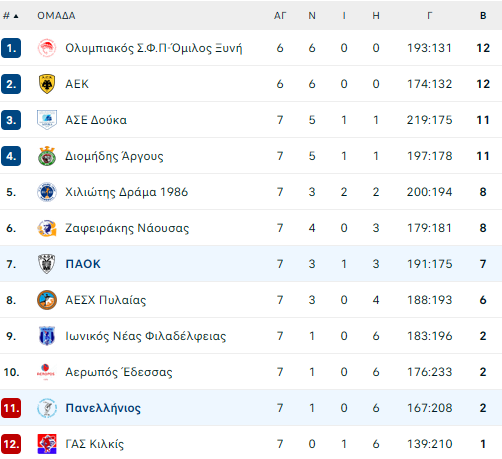Click the red rank 12 badge
502x459 pixels.
pos(11,444)
